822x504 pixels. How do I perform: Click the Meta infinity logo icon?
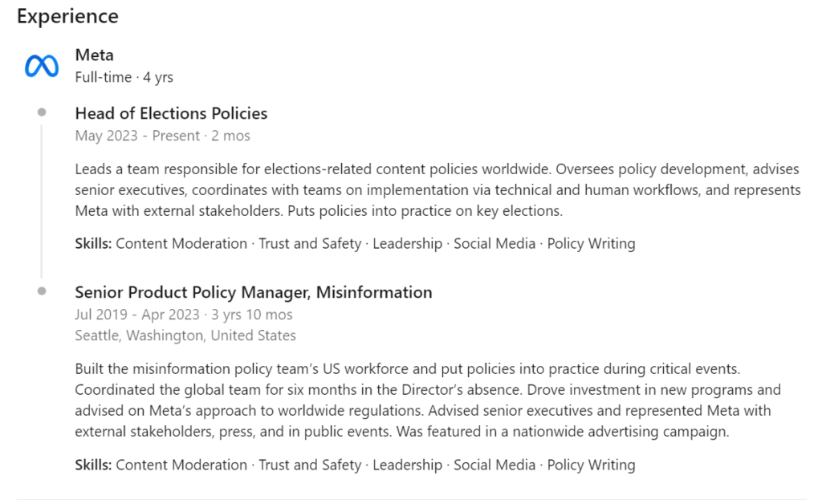[x=42, y=66]
